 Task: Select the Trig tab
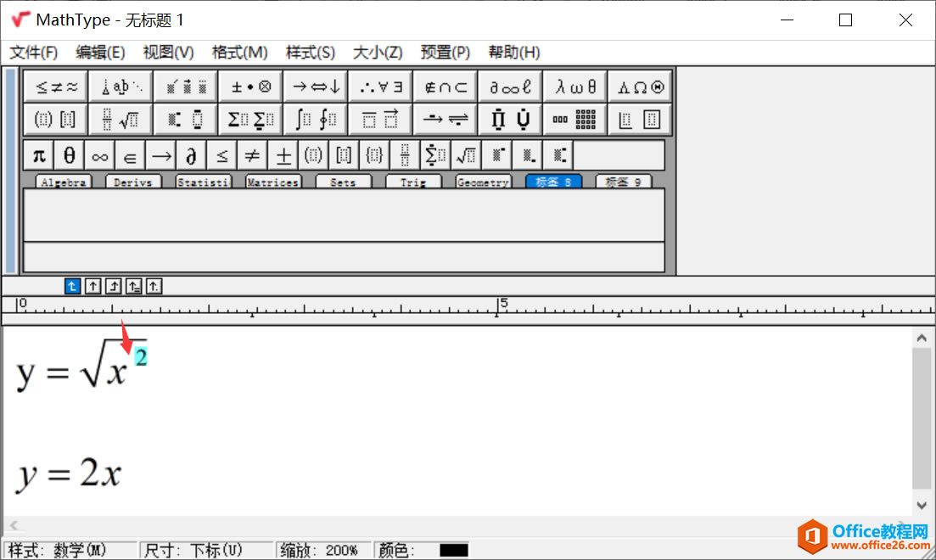413,181
